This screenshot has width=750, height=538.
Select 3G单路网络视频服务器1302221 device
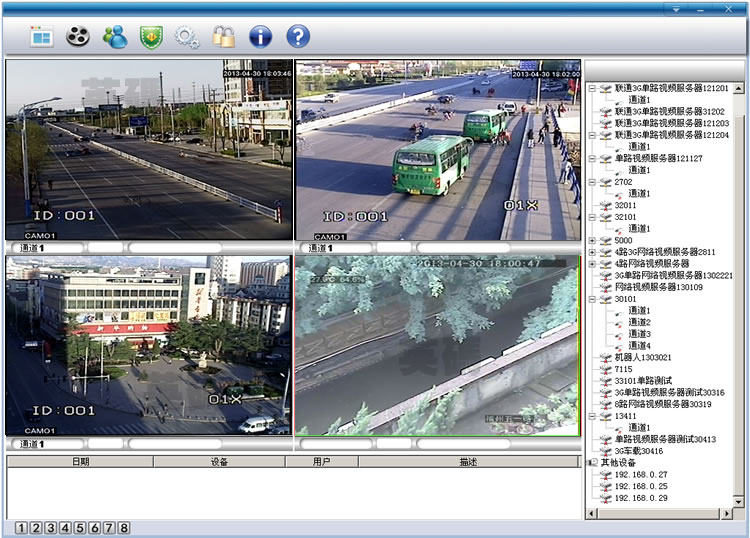673,276
